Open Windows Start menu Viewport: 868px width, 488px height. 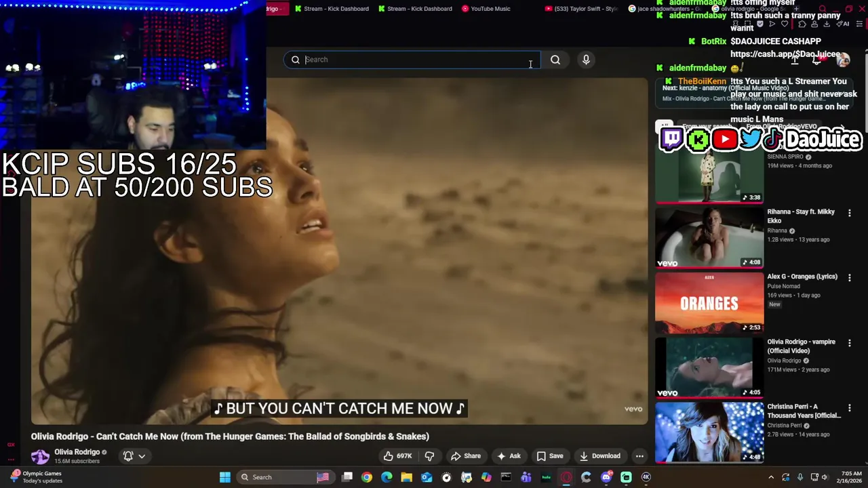coord(224,477)
